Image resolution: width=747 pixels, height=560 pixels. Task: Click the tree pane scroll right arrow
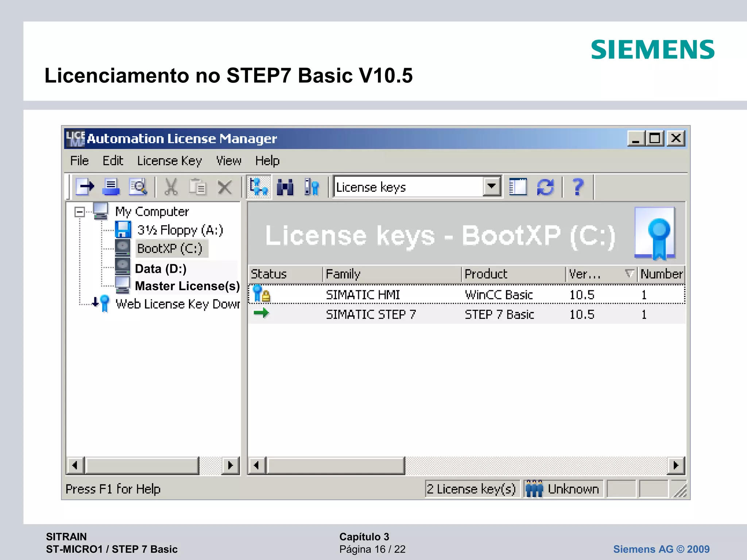(230, 465)
